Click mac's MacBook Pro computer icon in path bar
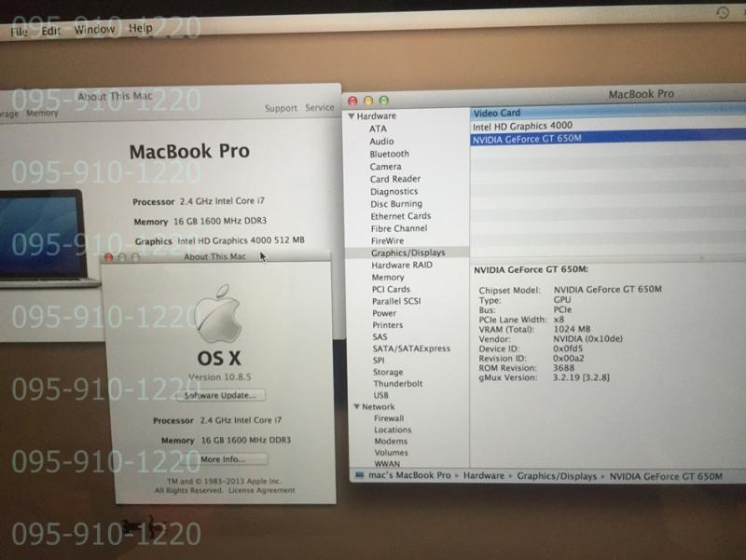 pyautogui.click(x=360, y=475)
